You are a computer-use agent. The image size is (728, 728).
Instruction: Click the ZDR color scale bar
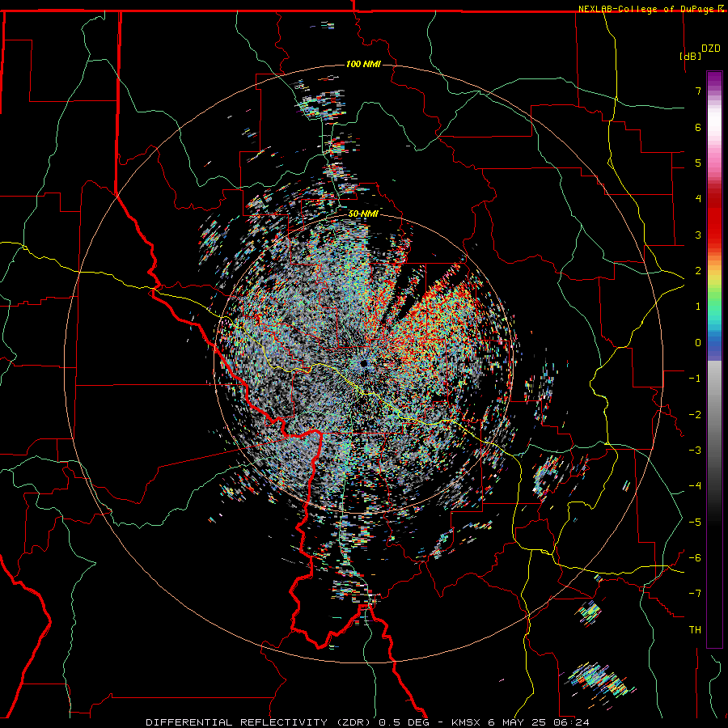pos(714,359)
